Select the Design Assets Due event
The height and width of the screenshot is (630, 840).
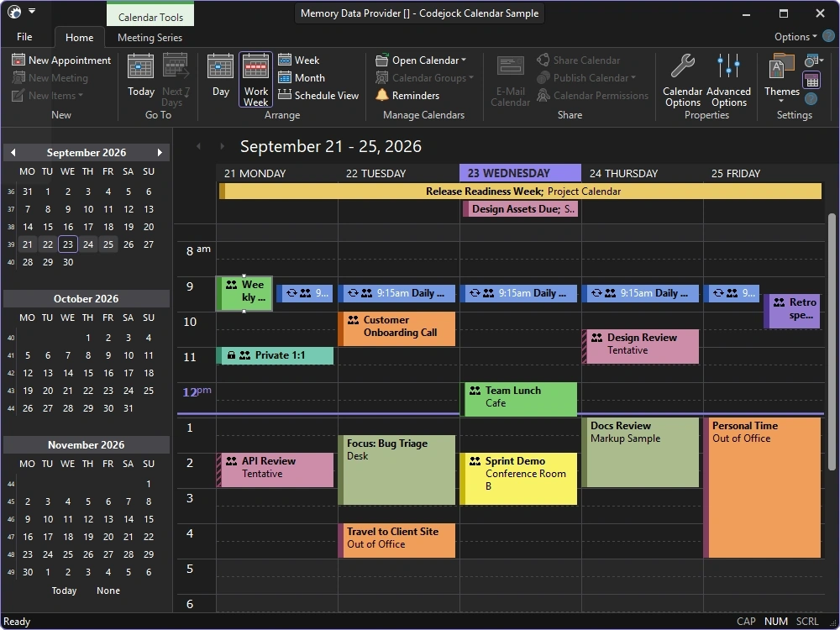520,209
